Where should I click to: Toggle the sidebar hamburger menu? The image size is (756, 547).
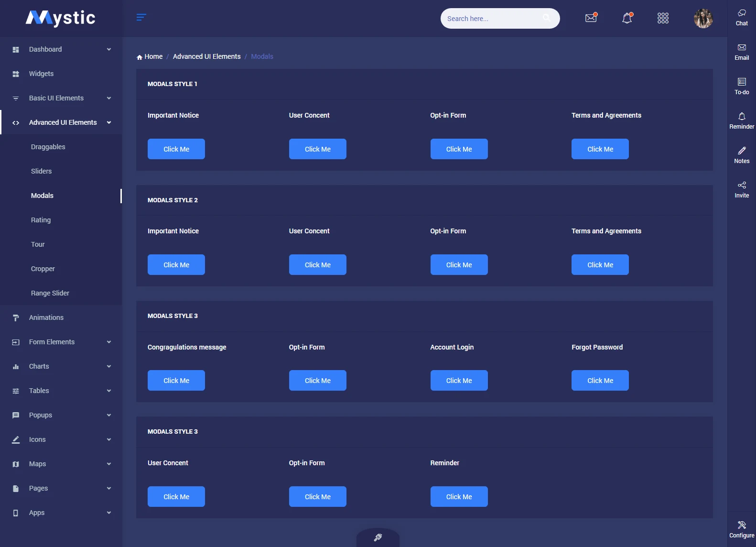[141, 18]
